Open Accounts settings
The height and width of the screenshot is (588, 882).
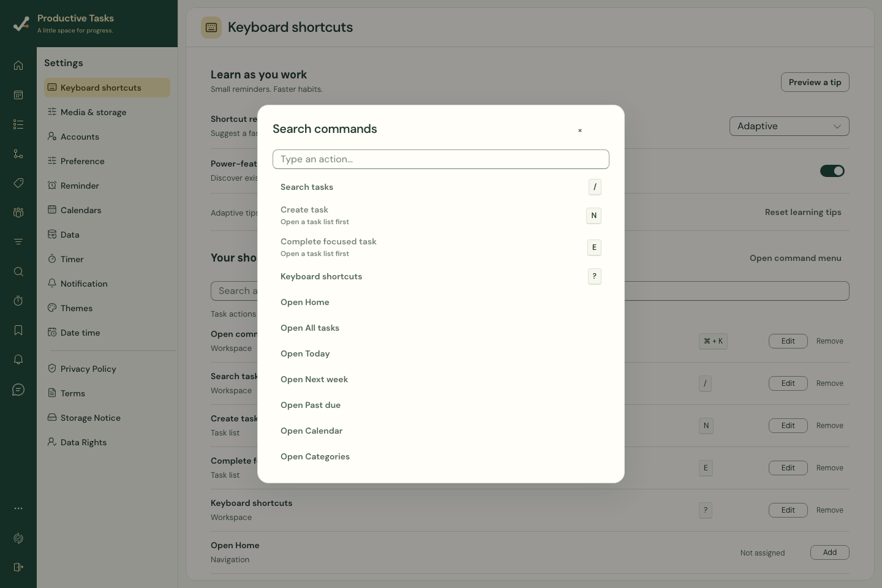107,137
